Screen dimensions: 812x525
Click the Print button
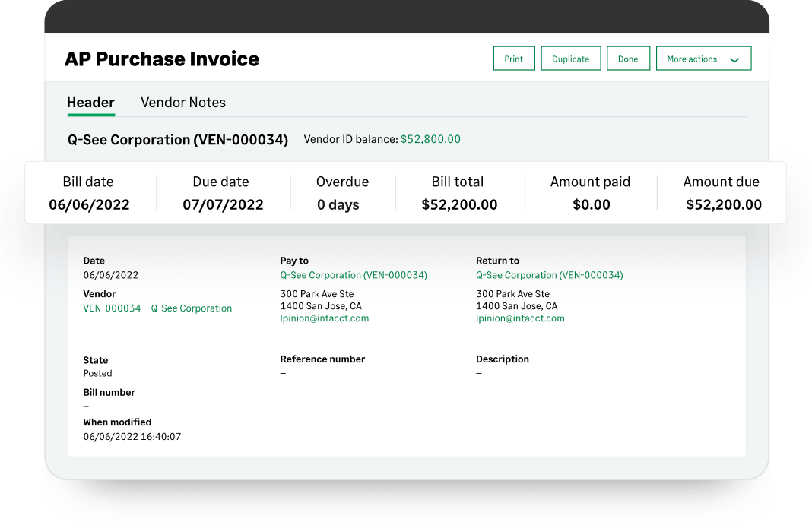(x=514, y=59)
